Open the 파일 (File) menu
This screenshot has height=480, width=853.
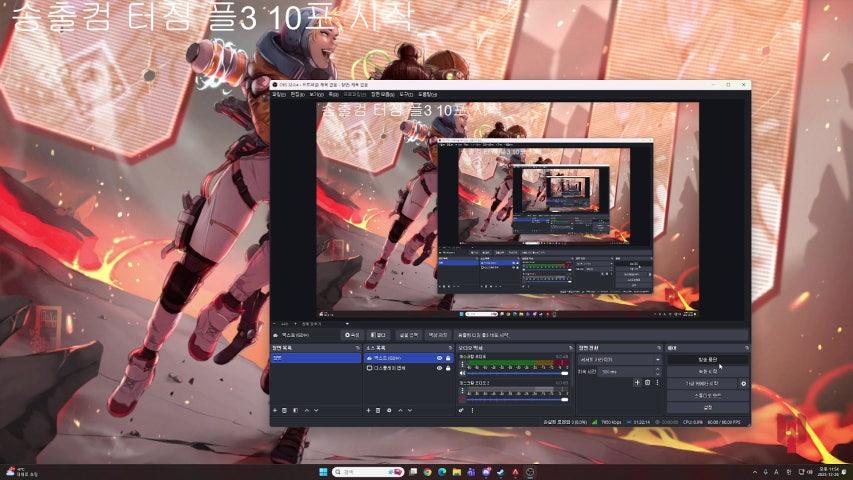pos(279,94)
